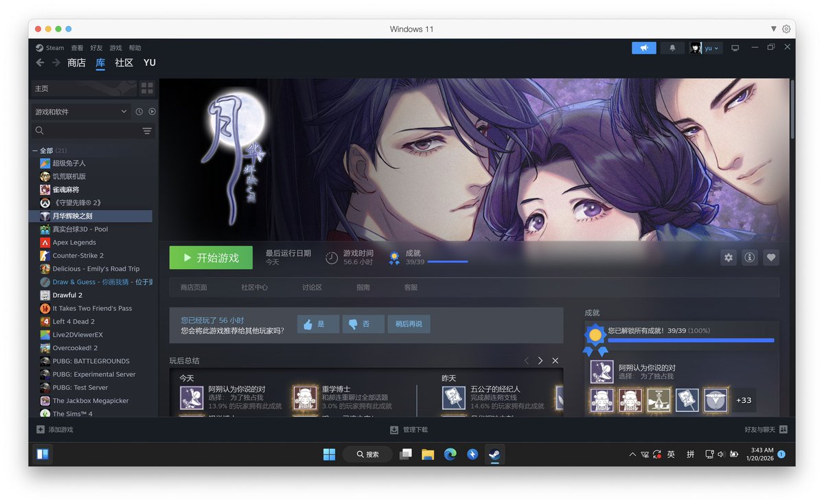Click the 主页 home button in sidebar
The image size is (824, 504).
[x=84, y=89]
